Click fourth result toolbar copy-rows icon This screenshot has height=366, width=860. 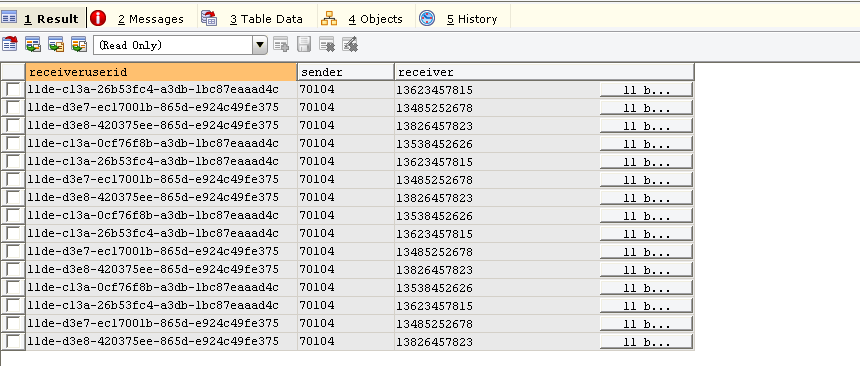pyautogui.click(x=79, y=44)
